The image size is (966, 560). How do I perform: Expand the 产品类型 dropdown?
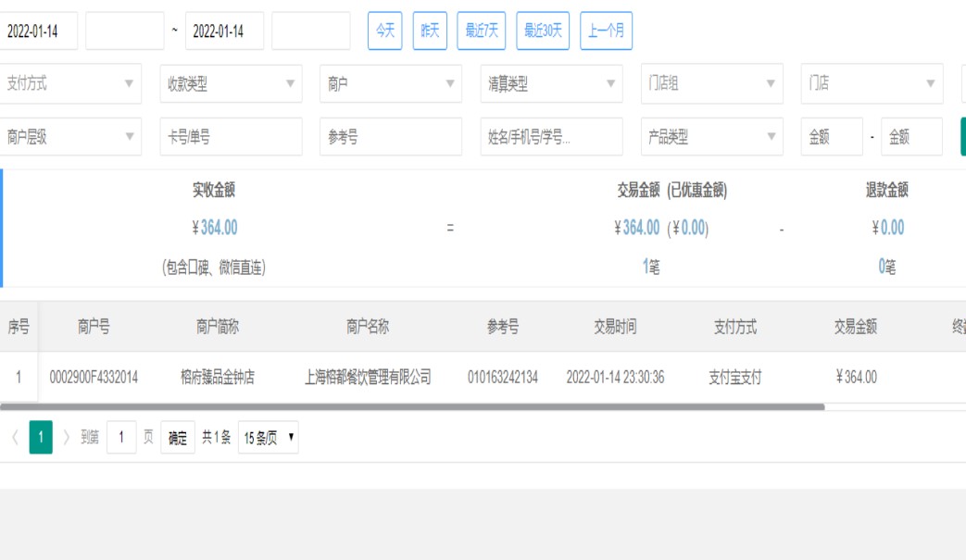point(711,137)
